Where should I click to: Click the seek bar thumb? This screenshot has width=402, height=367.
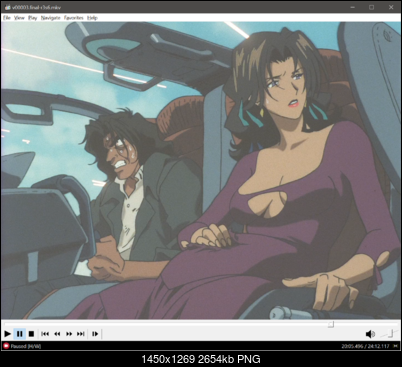click(331, 324)
